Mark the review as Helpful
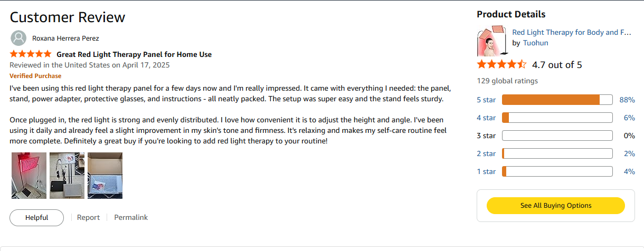644x251 pixels. coord(37,217)
